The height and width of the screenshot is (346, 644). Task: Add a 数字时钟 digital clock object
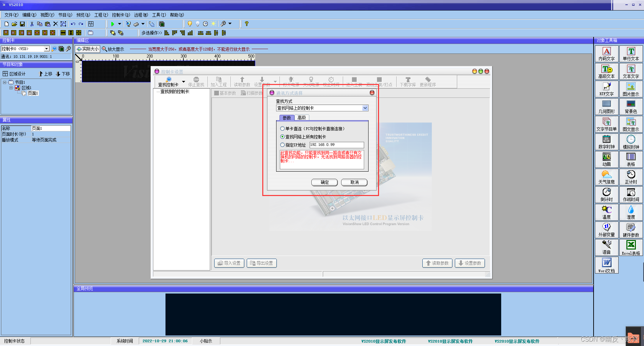(607, 142)
